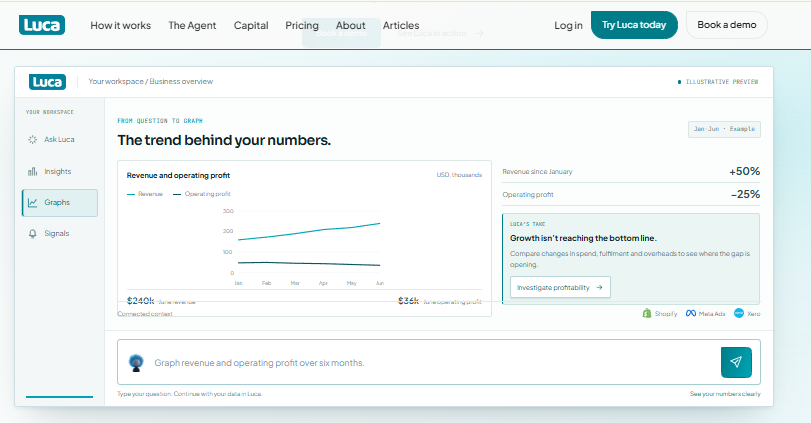Click the Luca avatar in prompt box
Image resolution: width=811 pixels, height=423 pixels.
(x=137, y=362)
